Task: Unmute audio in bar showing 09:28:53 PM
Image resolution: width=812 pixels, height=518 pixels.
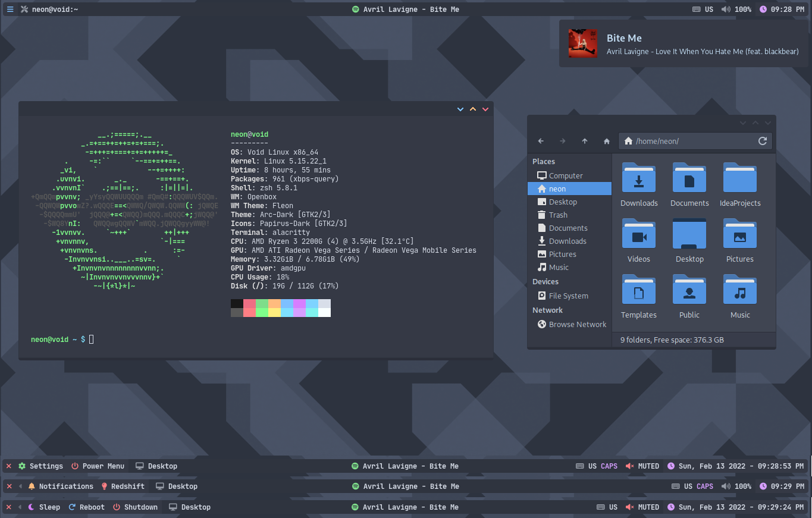Action: 642,466
